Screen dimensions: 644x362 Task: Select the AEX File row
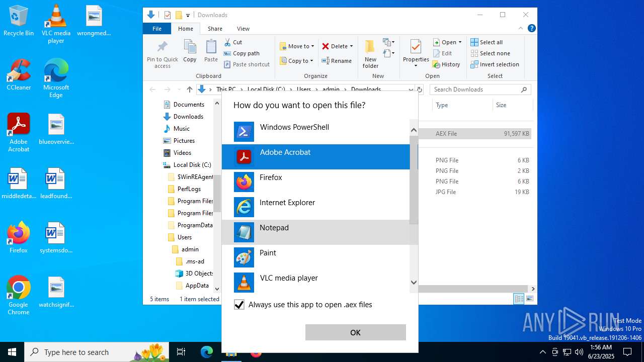(475, 134)
